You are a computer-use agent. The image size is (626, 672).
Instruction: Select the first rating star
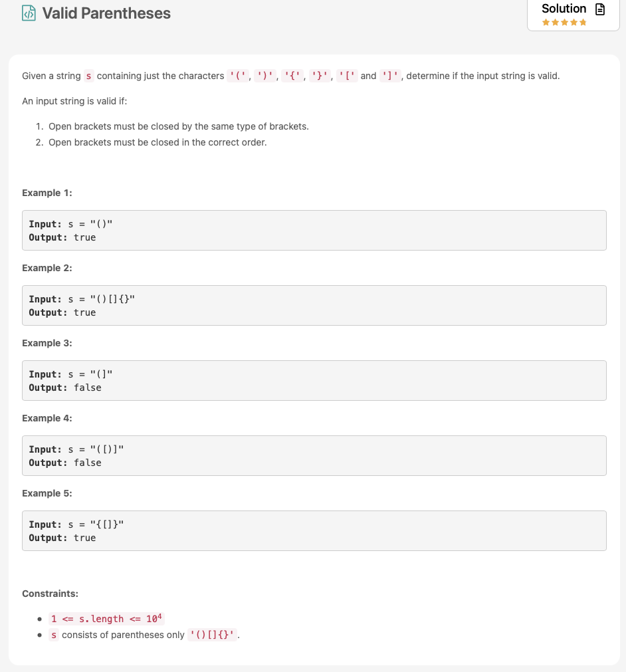tap(546, 21)
